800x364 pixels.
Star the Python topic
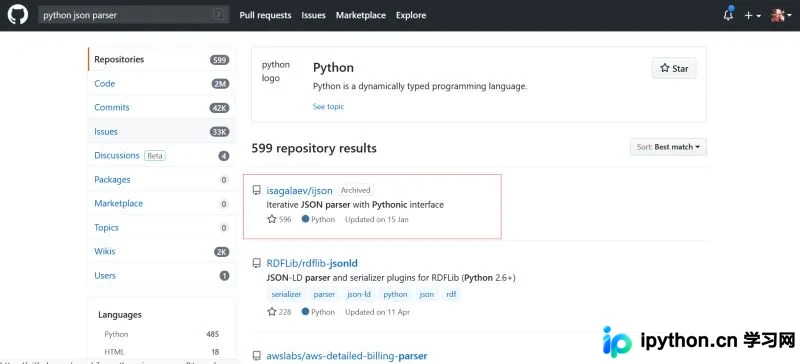tap(674, 68)
